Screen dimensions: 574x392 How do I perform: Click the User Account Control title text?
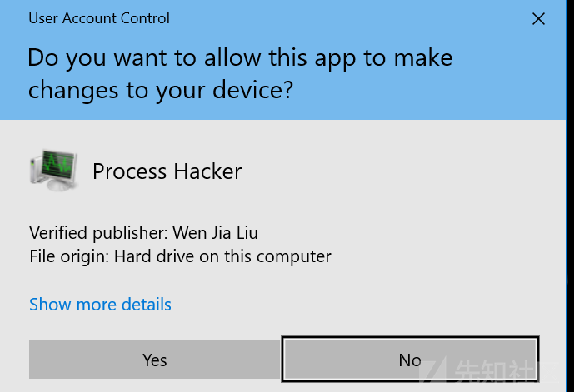coord(99,18)
